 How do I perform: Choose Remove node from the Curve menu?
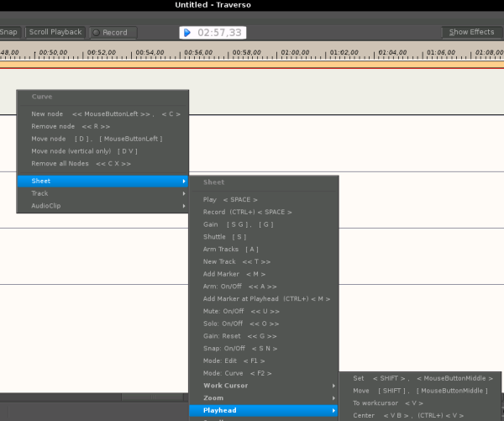click(102, 126)
